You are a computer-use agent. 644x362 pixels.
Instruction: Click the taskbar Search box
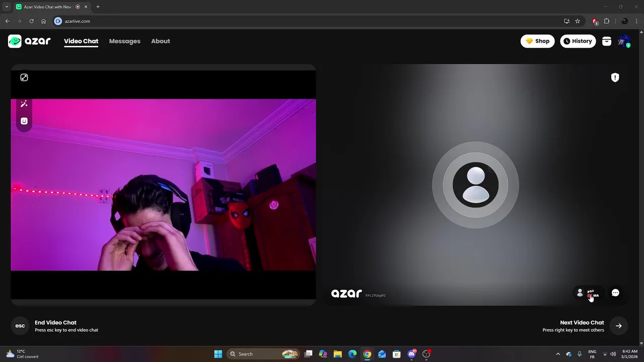click(263, 354)
